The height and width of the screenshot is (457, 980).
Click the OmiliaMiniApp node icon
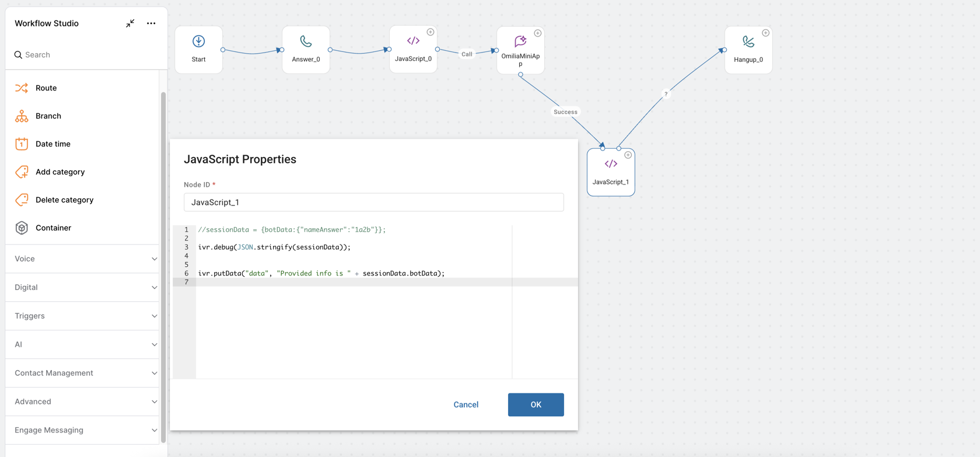coord(520,41)
